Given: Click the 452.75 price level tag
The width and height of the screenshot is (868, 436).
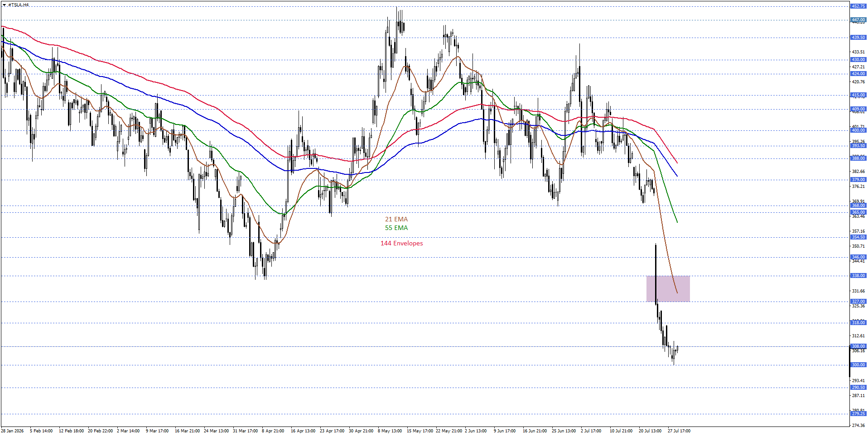Looking at the screenshot, I should pos(858,6).
